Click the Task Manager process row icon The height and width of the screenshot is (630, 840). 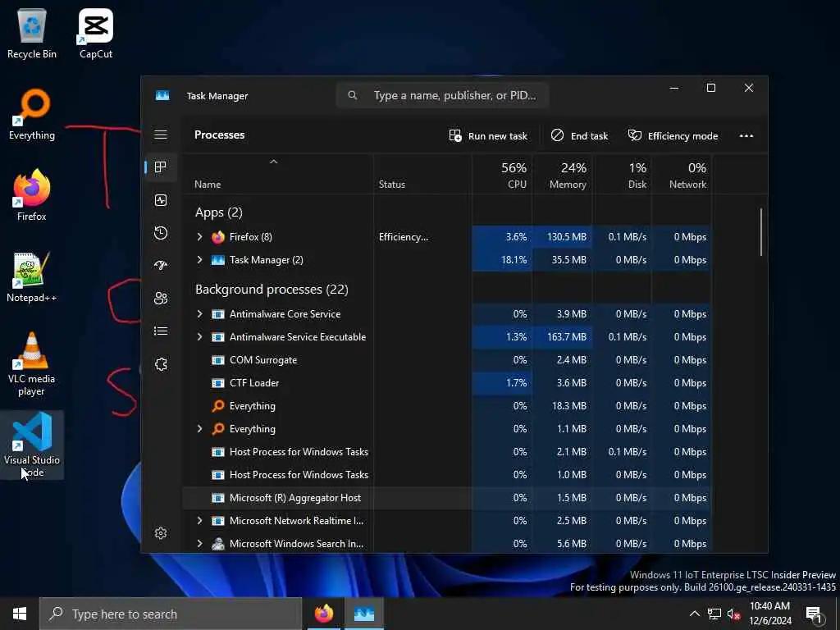218,260
